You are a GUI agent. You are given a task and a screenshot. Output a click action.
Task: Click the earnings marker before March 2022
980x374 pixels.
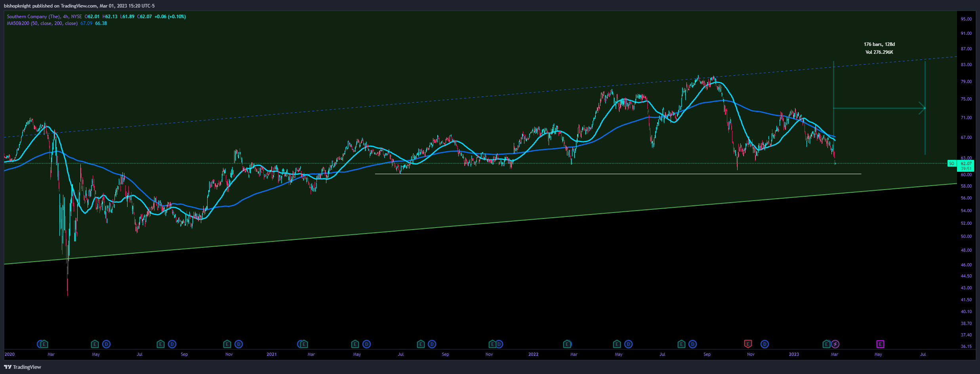coord(567,344)
